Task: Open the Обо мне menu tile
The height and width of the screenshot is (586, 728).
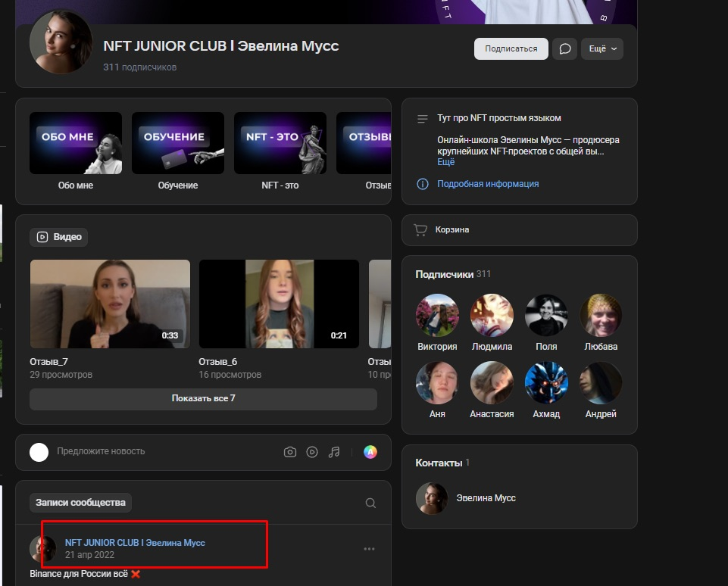Action: pos(76,143)
